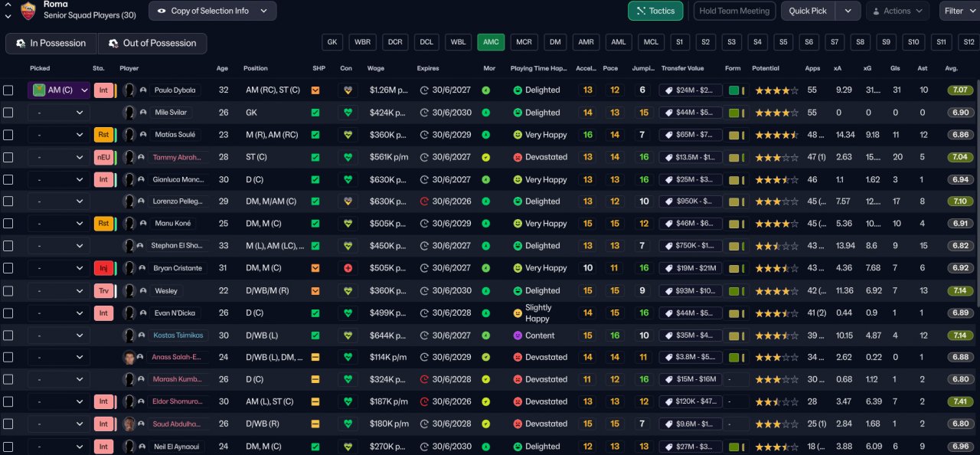Open the Copy of Selection Info view dropdown
The image size is (980, 455).
[x=213, y=11]
